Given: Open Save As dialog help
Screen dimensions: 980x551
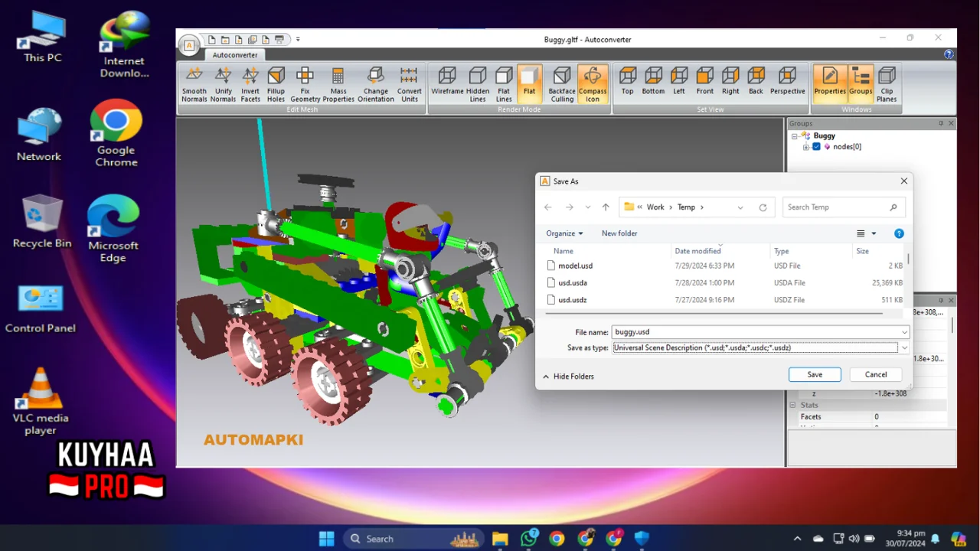Looking at the screenshot, I should coord(899,233).
